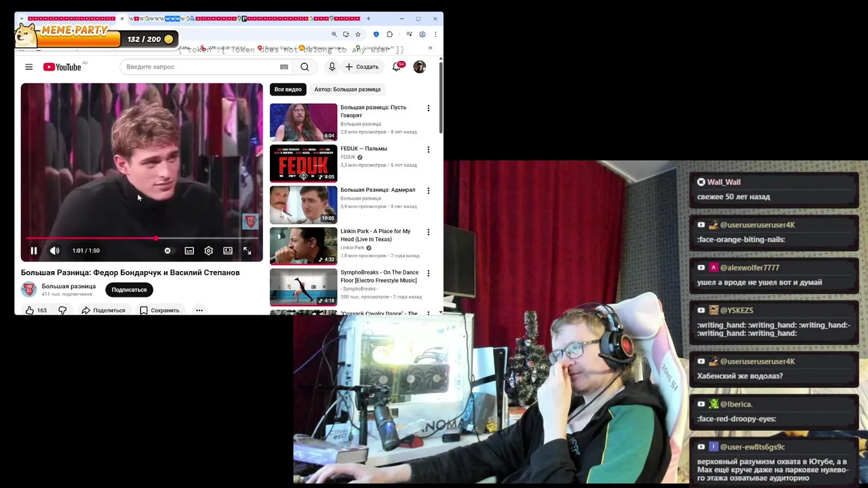
Task: Expand hidden bookmarks chevron
Action: pos(430,48)
